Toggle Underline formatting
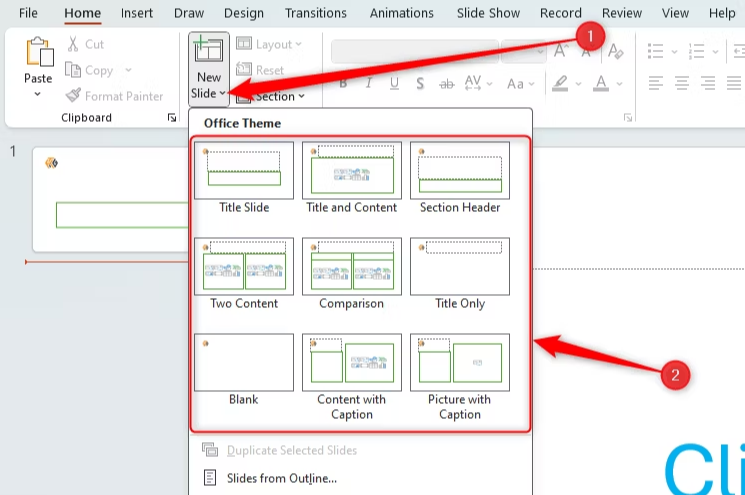The height and width of the screenshot is (495, 745). pyautogui.click(x=394, y=84)
